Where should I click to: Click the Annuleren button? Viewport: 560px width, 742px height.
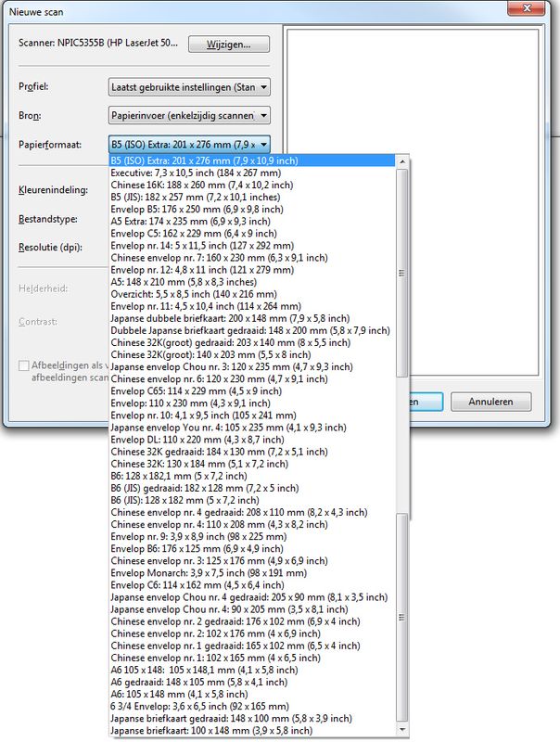click(491, 402)
